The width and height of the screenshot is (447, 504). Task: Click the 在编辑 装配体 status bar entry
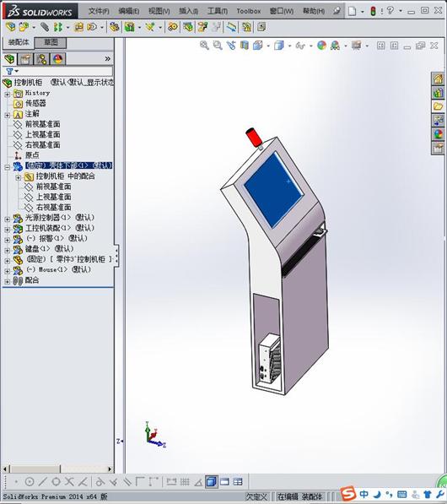click(300, 496)
